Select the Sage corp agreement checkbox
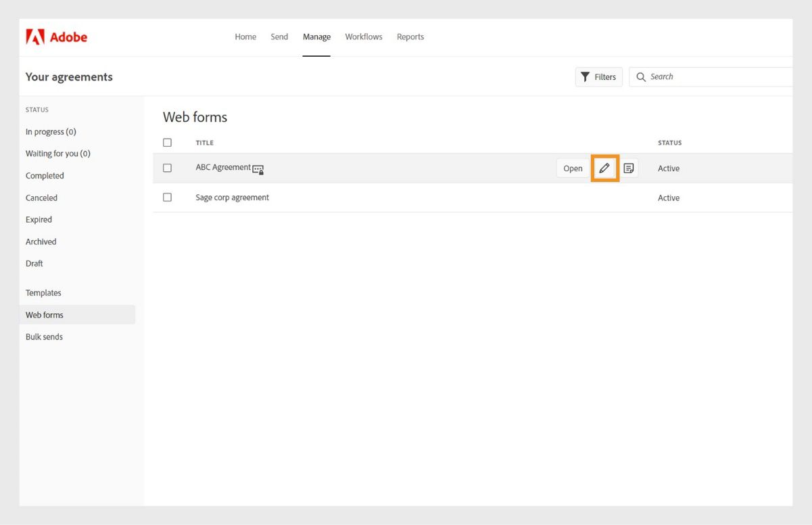 pyautogui.click(x=167, y=197)
